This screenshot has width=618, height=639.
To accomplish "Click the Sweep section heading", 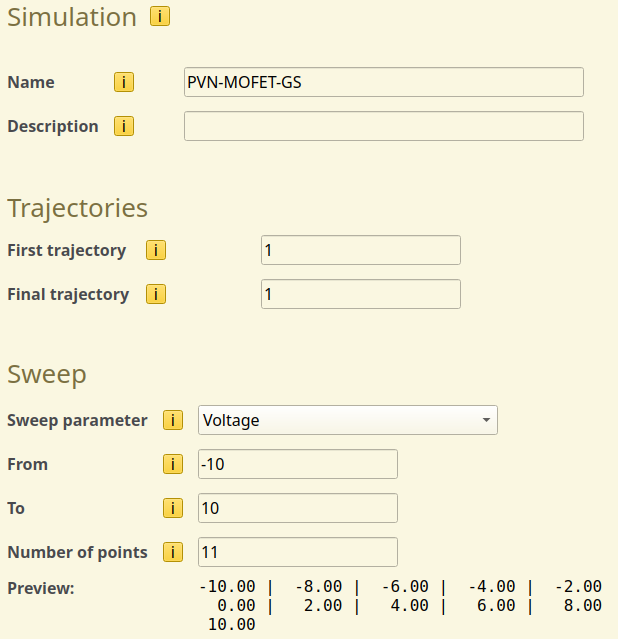I will 47,374.
